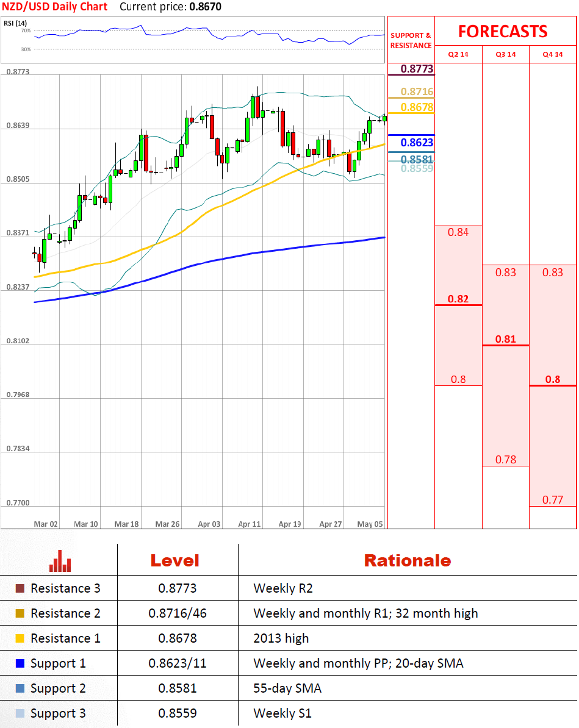Viewport: 579px width, 728px height.
Task: Select the Q2 14 forecast column header
Action: 458,54
